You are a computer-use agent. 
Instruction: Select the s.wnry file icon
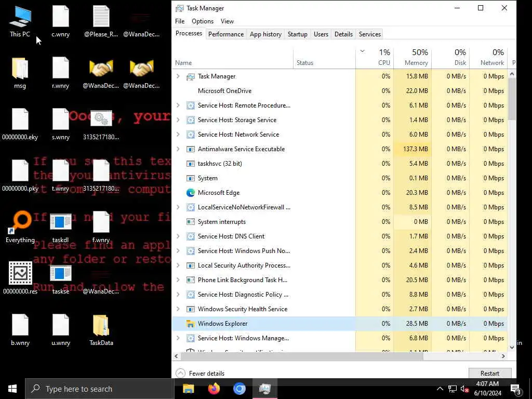(60, 125)
